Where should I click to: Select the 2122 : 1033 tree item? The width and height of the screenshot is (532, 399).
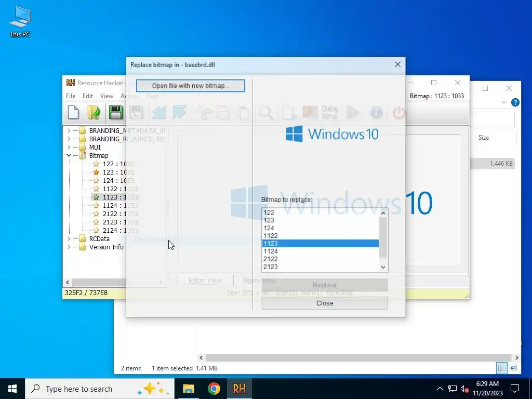(x=120, y=214)
